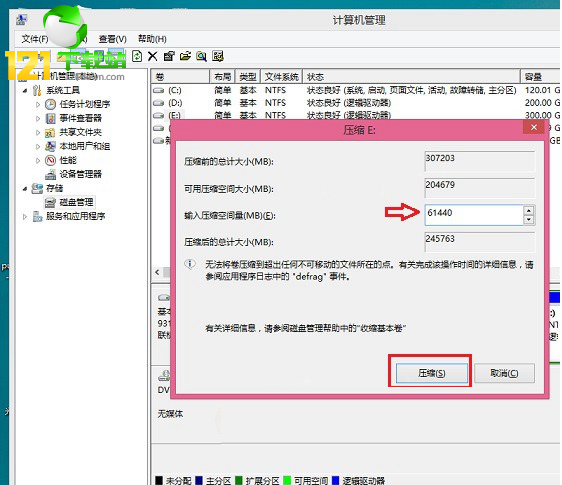Click the 输入压缩空间量 input field
Image resolution: width=562 pixels, height=485 pixels.
(x=474, y=215)
